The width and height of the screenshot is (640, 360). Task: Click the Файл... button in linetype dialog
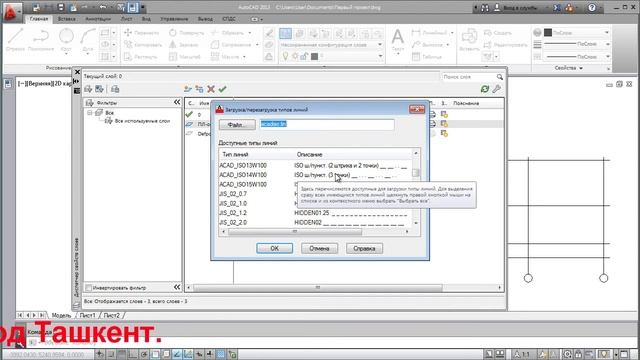[237, 124]
